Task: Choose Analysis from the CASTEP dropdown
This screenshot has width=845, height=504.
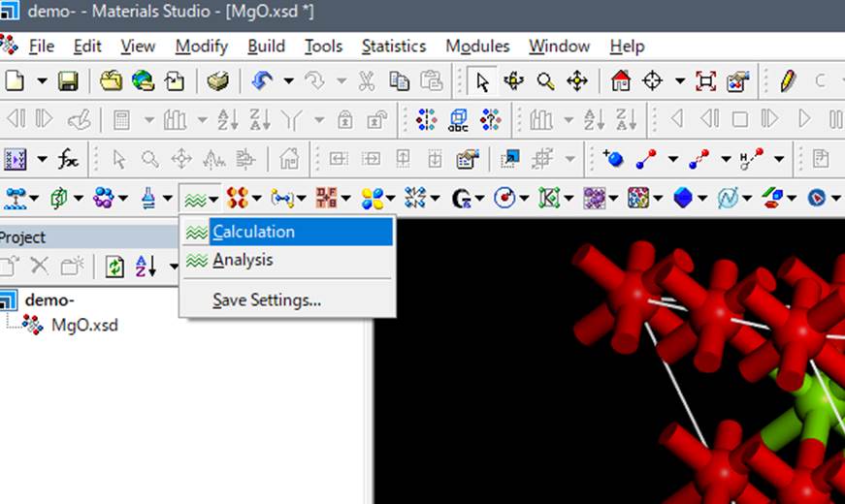Action: pyautogui.click(x=288, y=260)
